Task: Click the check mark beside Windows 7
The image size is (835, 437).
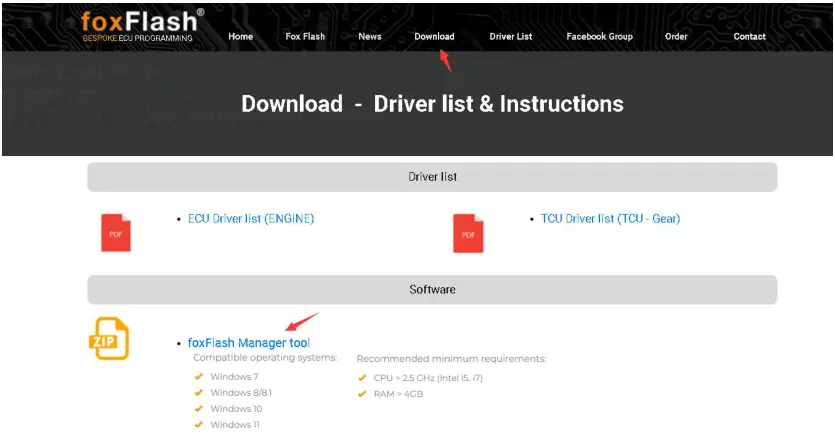Action: point(199,376)
